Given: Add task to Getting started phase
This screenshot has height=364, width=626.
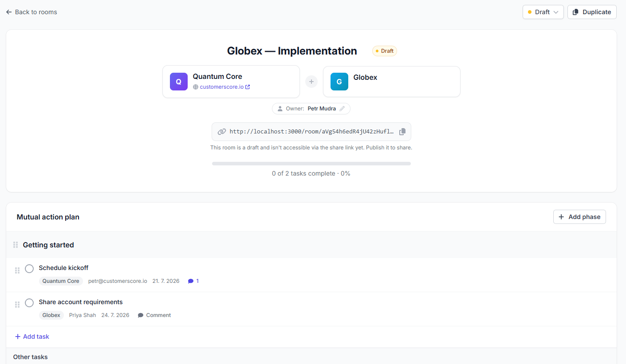Looking at the screenshot, I should [32, 337].
